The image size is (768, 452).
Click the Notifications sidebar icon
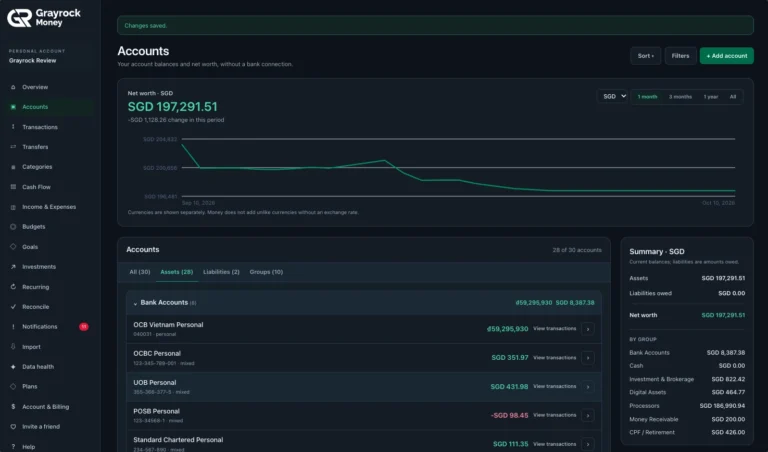[13, 327]
